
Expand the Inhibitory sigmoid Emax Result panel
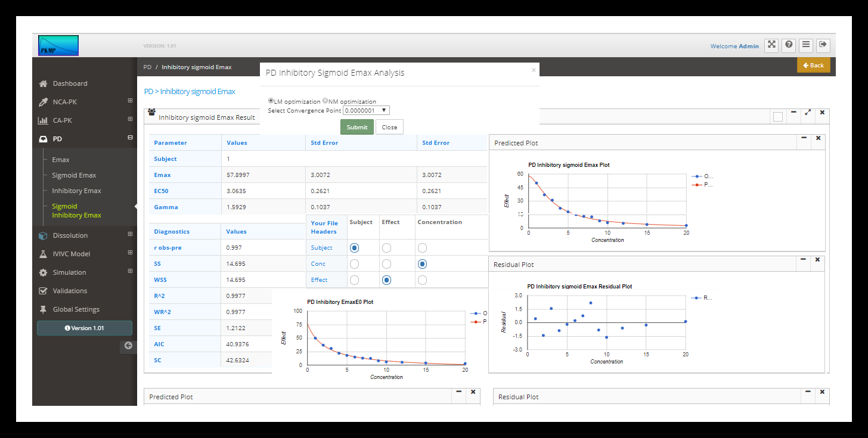pyautogui.click(x=808, y=113)
